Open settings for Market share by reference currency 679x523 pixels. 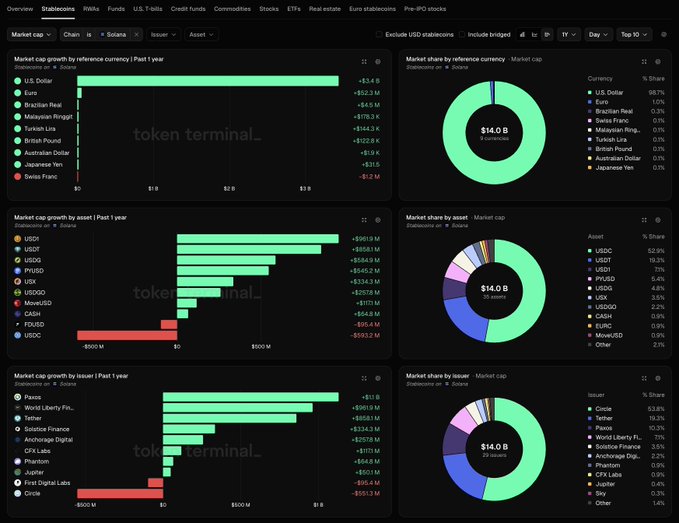pyautogui.click(x=658, y=62)
